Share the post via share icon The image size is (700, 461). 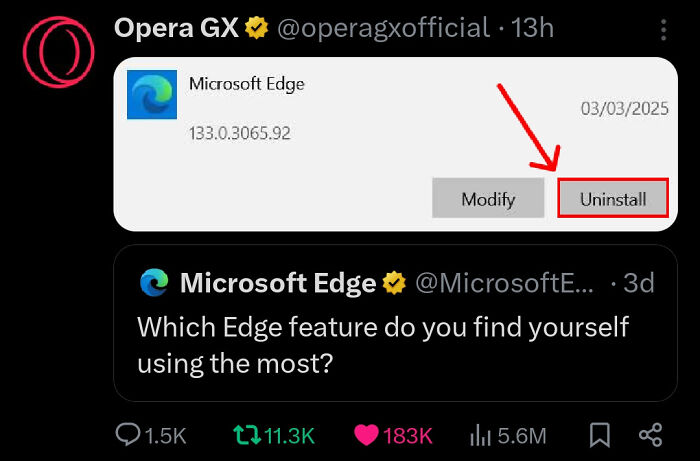(650, 435)
